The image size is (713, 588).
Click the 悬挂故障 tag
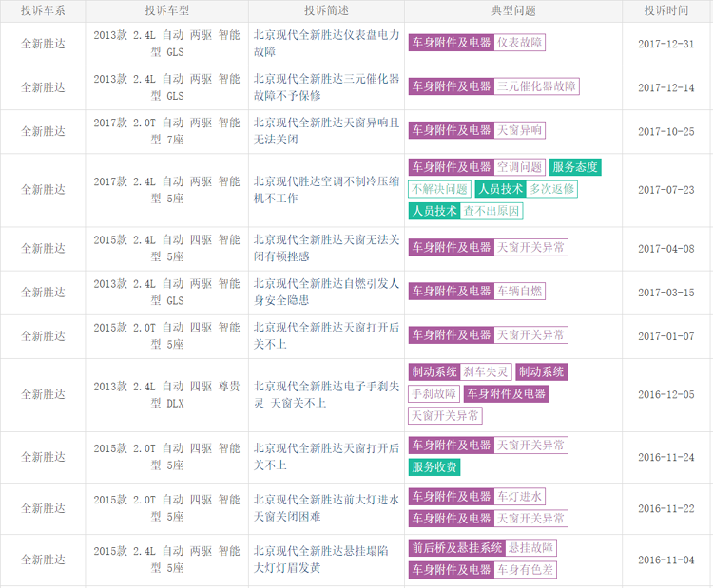click(x=530, y=547)
